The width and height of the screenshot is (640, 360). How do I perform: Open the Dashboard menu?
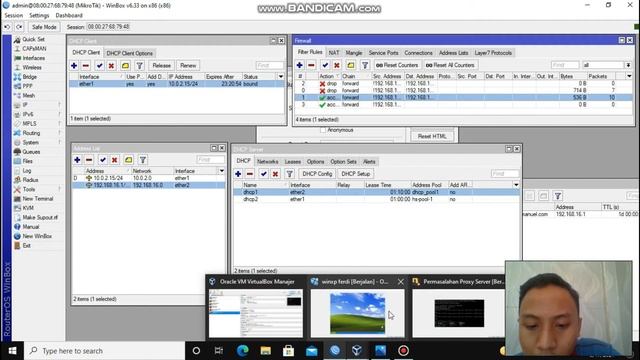[x=69, y=16]
